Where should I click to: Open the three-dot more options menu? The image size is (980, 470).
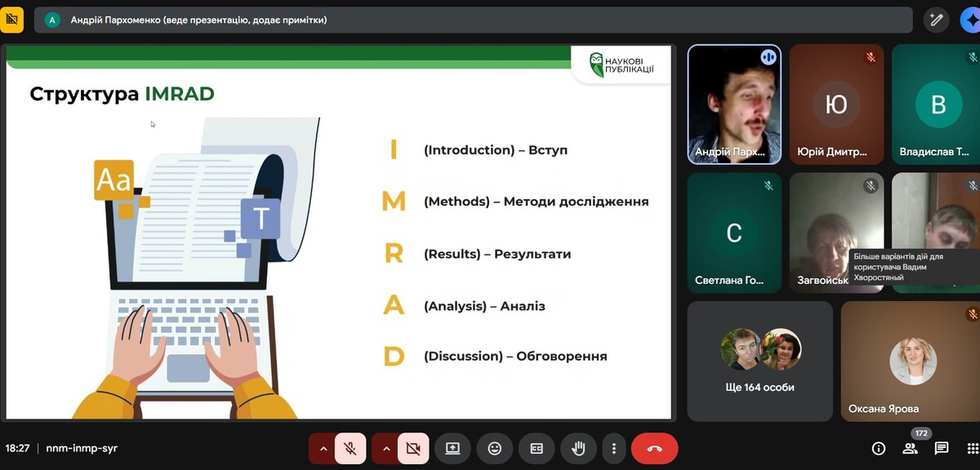[x=613, y=448]
